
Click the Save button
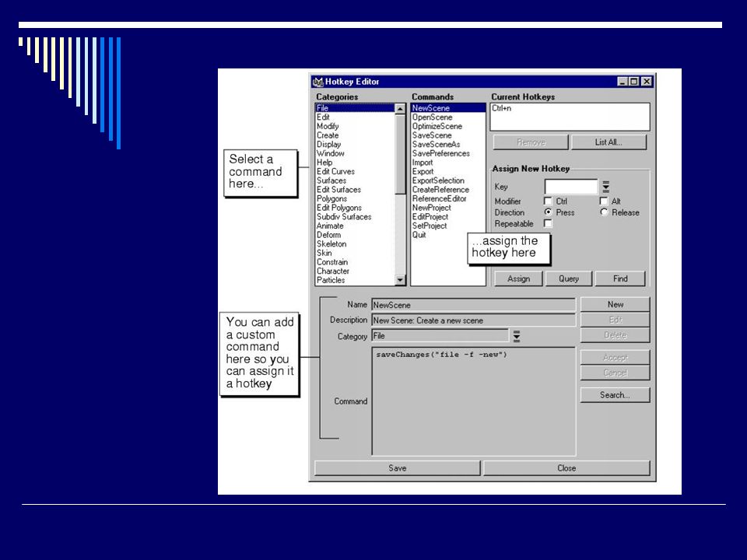tap(398, 468)
